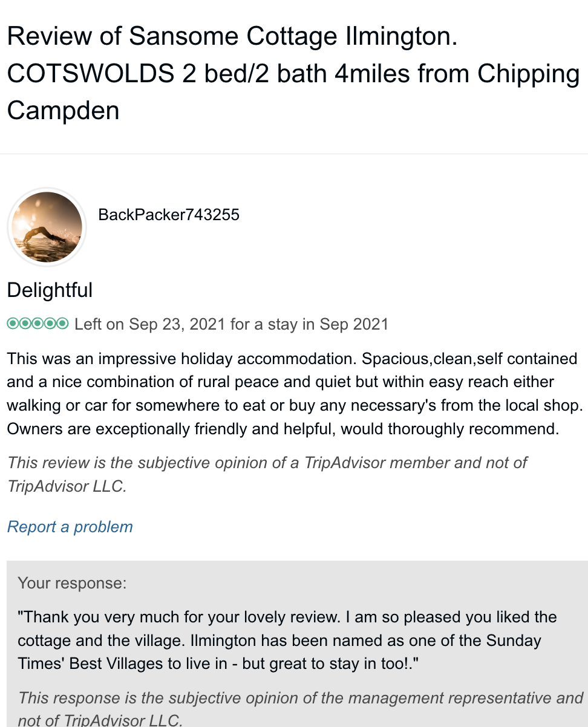Click the reviewer's swimmer profile picture
The height and width of the screenshot is (727, 588).
tap(47, 227)
